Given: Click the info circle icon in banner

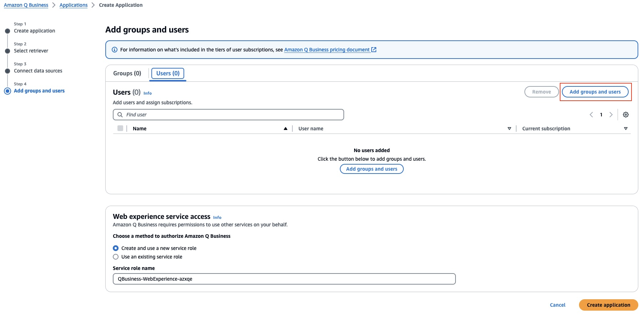Looking at the screenshot, I should pyautogui.click(x=115, y=50).
